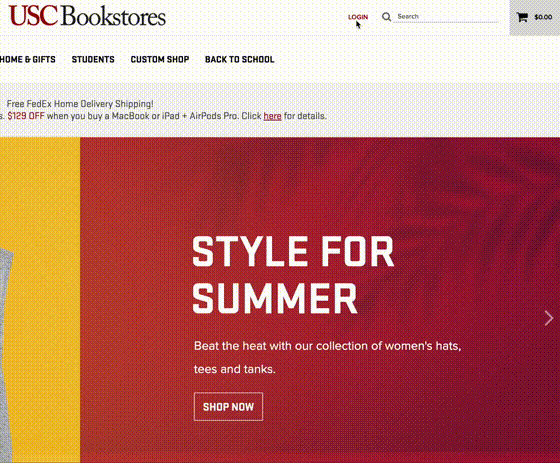Open the LOGIN link

[358, 17]
